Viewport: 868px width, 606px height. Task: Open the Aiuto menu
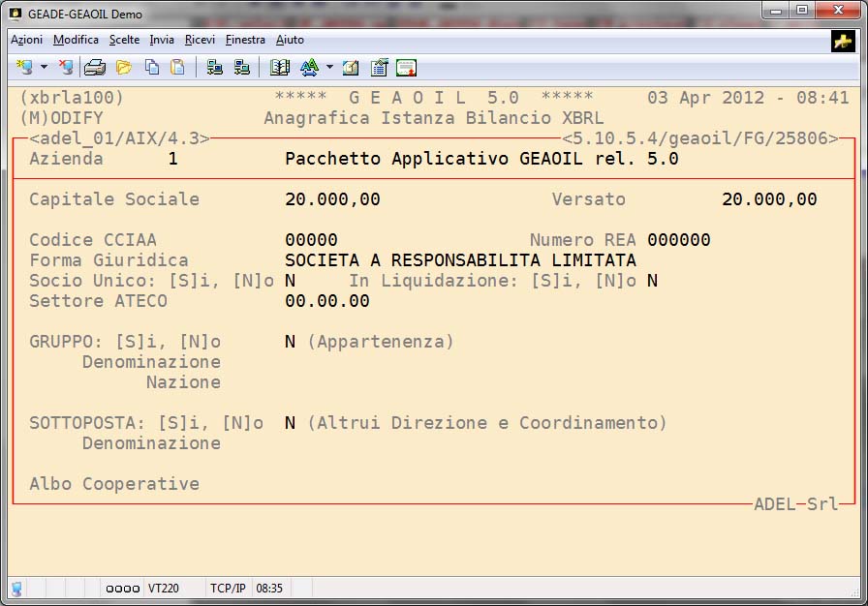290,40
